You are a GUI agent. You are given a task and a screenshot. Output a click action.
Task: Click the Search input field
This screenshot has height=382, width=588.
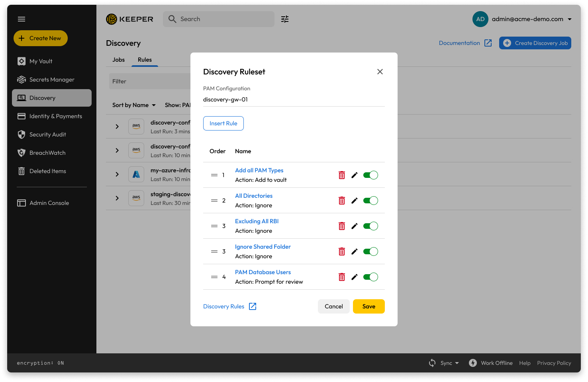(x=223, y=19)
